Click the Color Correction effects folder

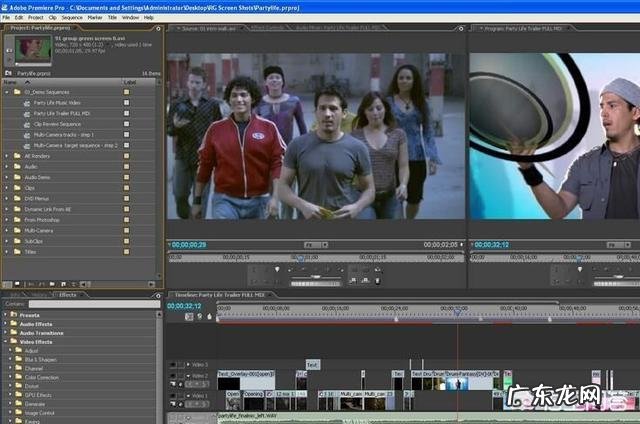[x=42, y=377]
